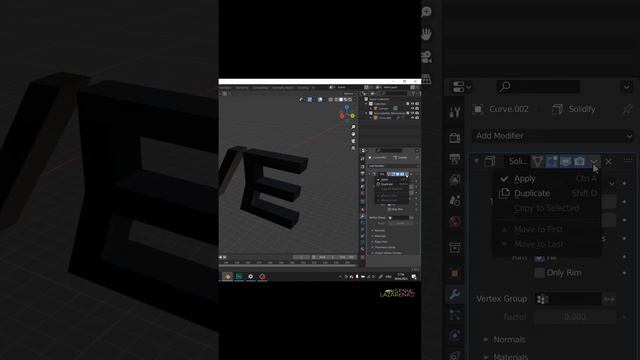Collapse the enlarged Solidify modifier panel triangle
Image resolution: width=640 pixels, height=360 pixels.
point(476,161)
